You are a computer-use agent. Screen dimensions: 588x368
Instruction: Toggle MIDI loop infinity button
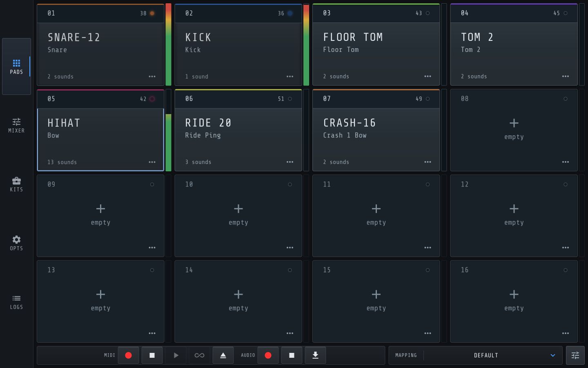[199, 355]
